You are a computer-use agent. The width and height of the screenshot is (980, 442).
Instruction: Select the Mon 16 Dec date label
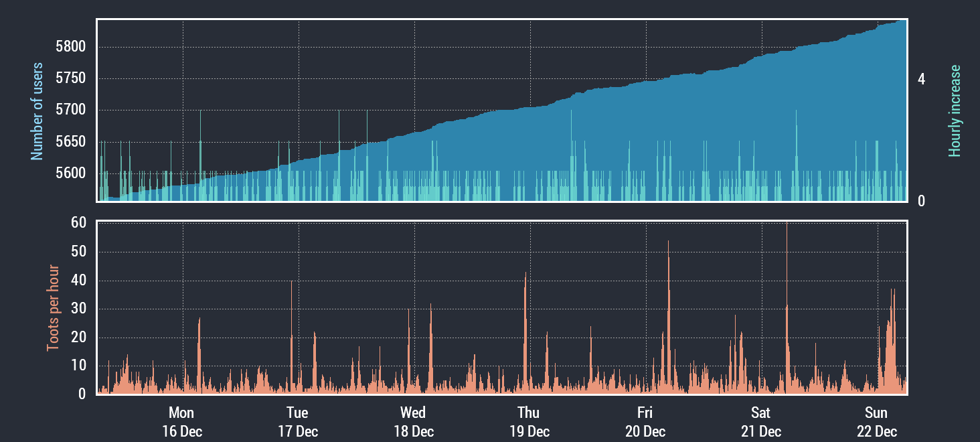point(181,421)
